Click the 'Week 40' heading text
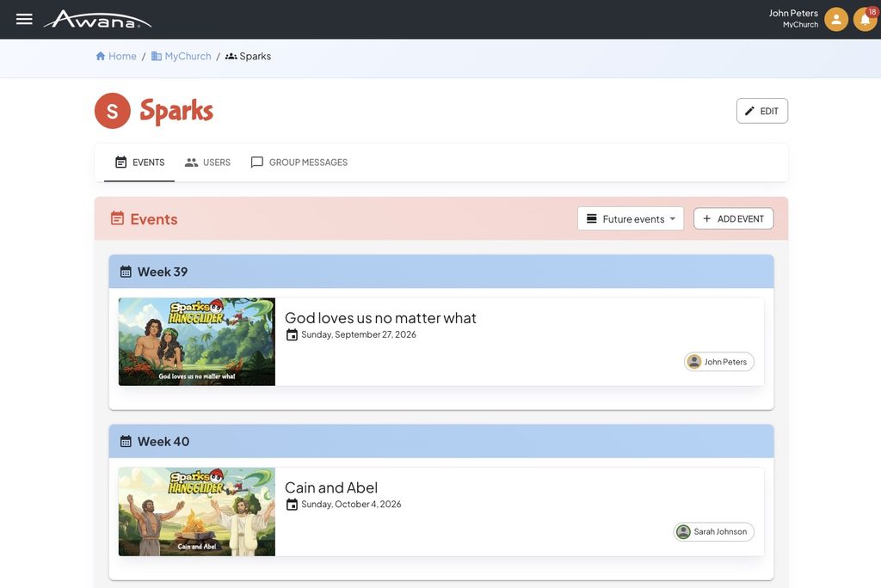The image size is (881, 588). tap(163, 441)
